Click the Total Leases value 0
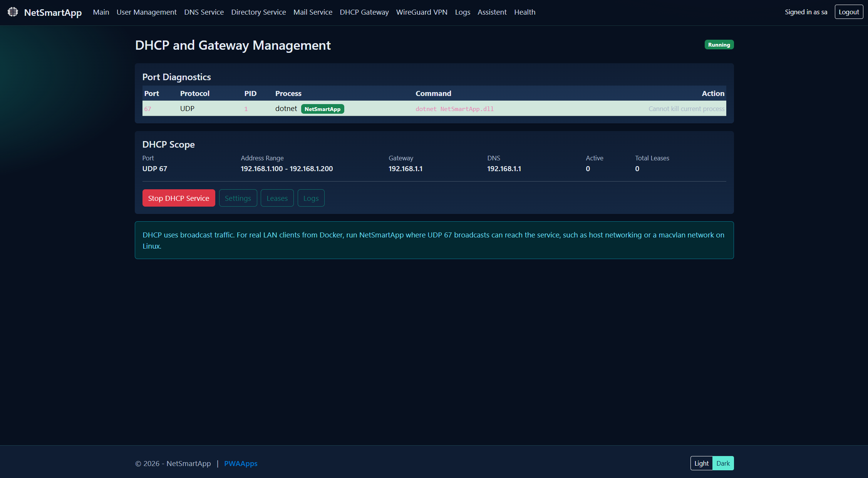 (x=637, y=168)
